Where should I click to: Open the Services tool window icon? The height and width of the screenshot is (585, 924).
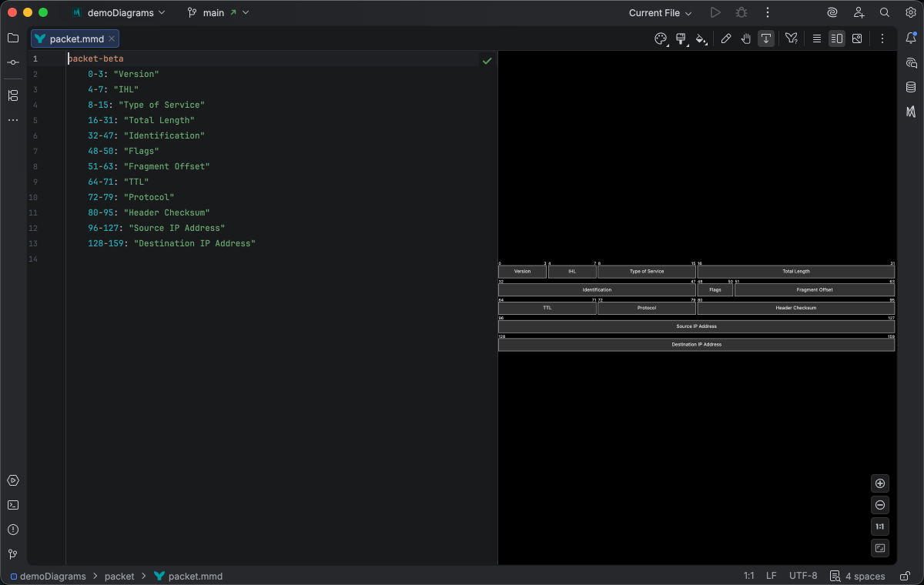[x=13, y=480]
